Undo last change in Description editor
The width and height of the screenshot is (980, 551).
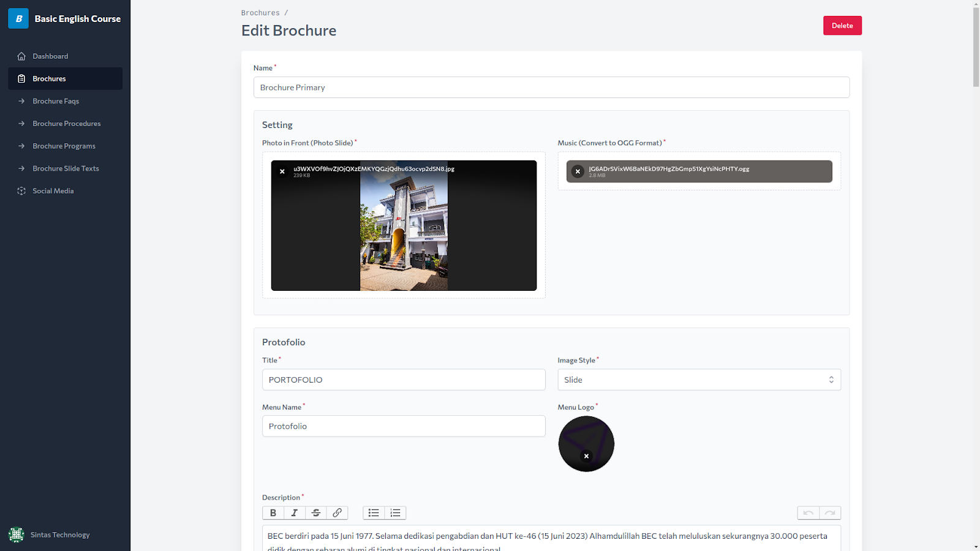[809, 513]
